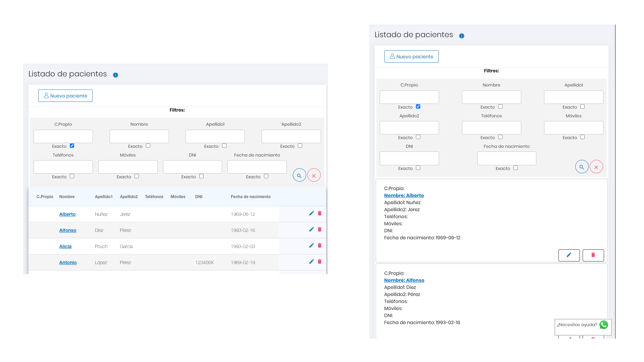The width and height of the screenshot is (644, 362).
Task: Click the edit pencil icon on Alberto's row
Action: click(311, 213)
